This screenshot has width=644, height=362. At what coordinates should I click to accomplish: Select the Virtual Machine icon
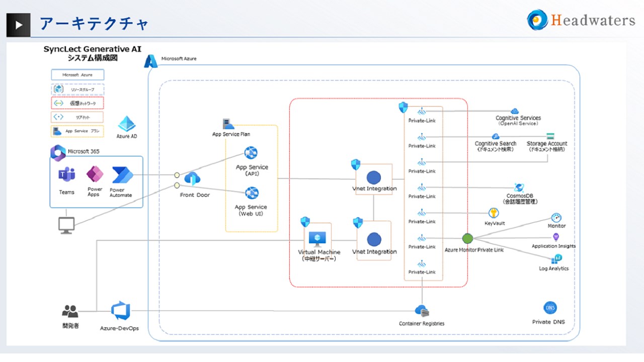pyautogui.click(x=318, y=239)
